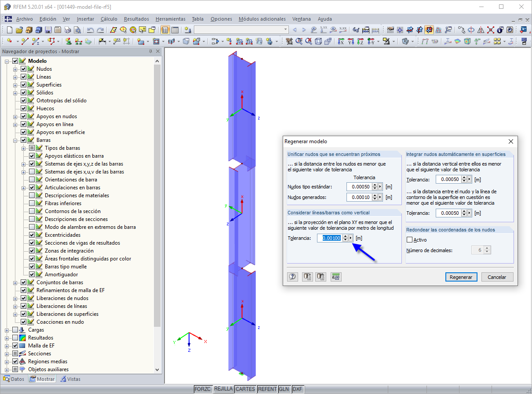Viewport: 532px width, 394px height.
Task: Click the load default values icon
Action: click(x=307, y=277)
